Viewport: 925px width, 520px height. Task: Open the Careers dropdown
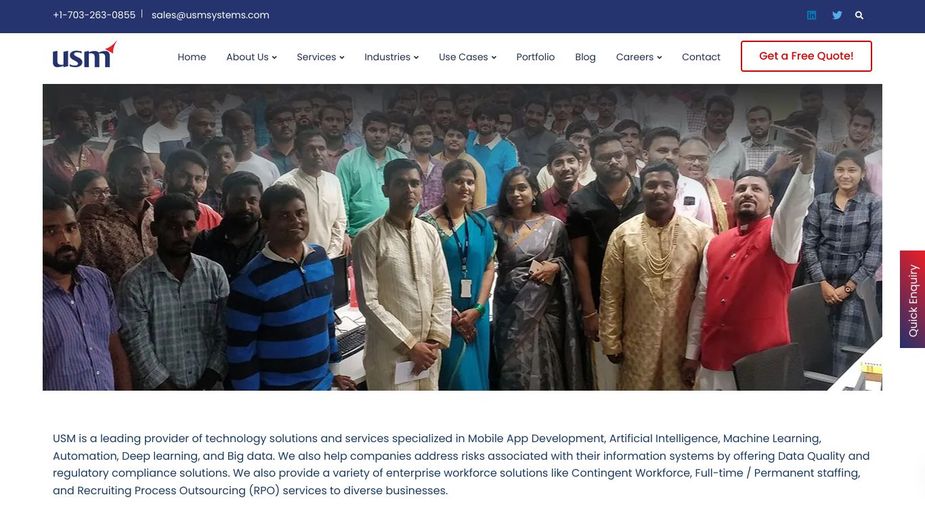tap(639, 57)
